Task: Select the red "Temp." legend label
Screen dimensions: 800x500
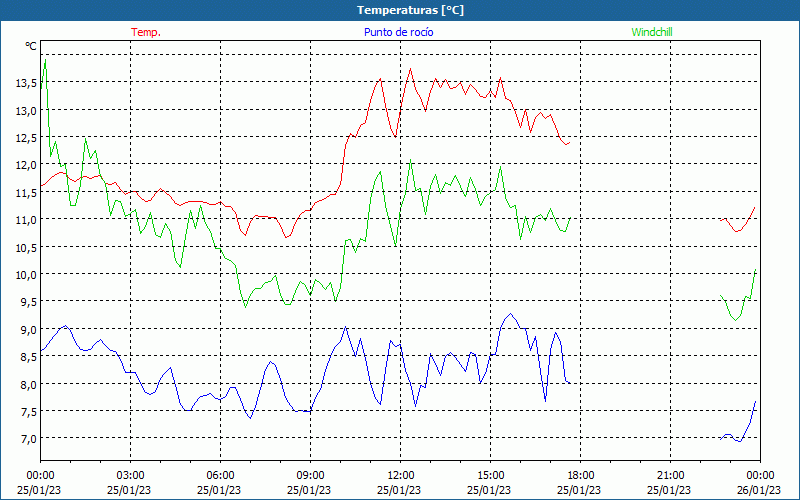Action: [x=146, y=32]
